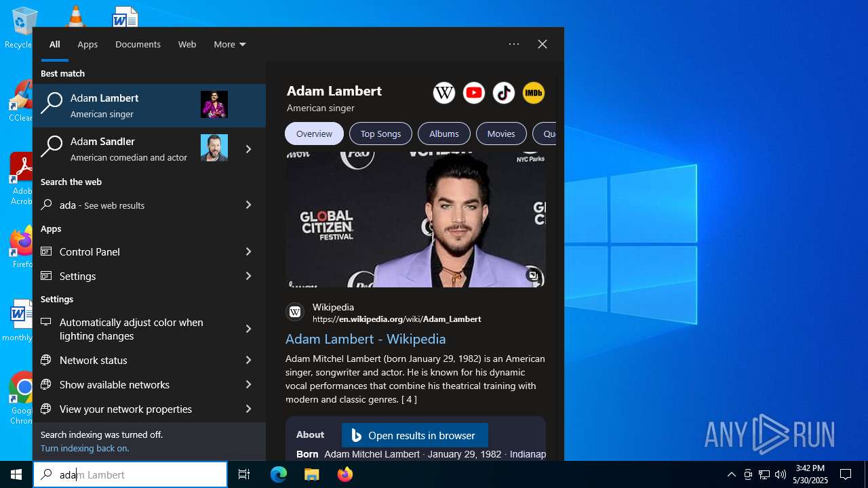Open the VLC media player desktop icon
868x488 pixels.
75,17
